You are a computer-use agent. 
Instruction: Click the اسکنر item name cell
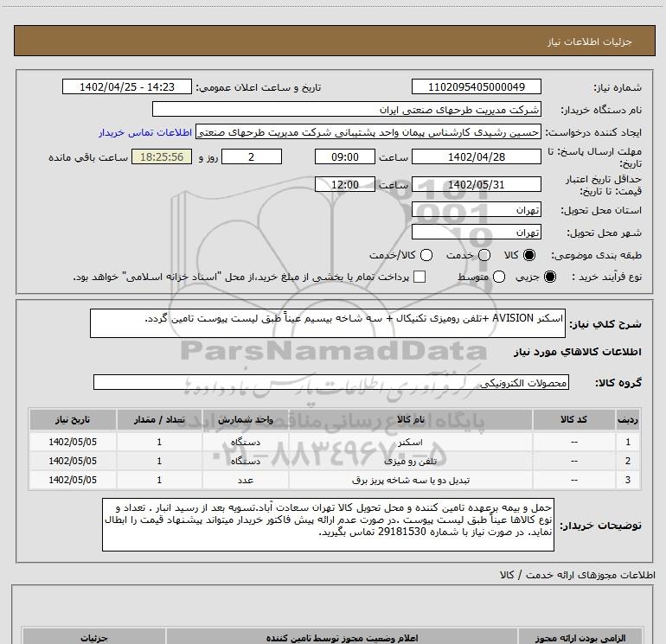(410, 442)
